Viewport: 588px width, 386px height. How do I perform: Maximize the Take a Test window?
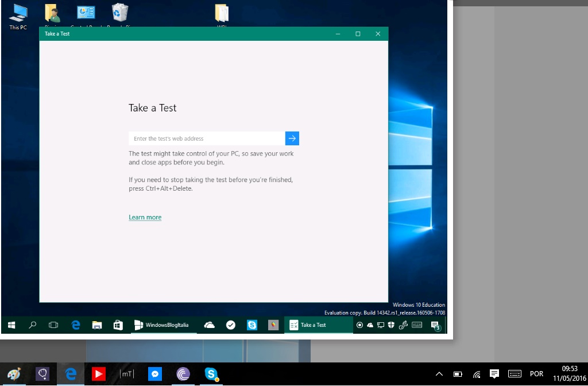point(358,34)
